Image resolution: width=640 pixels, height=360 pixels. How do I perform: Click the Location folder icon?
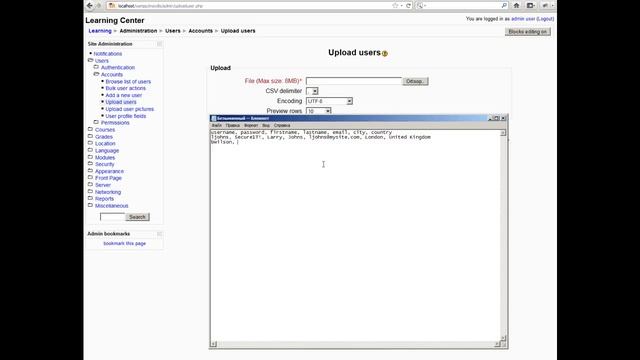pyautogui.click(x=91, y=143)
